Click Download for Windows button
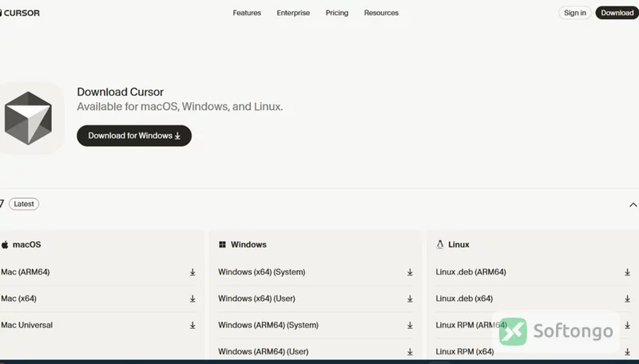 click(134, 136)
